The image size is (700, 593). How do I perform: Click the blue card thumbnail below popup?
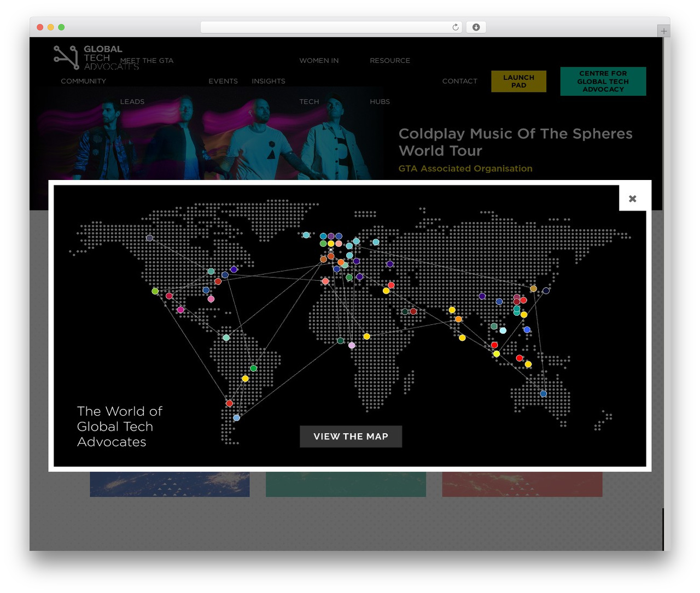tap(170, 484)
